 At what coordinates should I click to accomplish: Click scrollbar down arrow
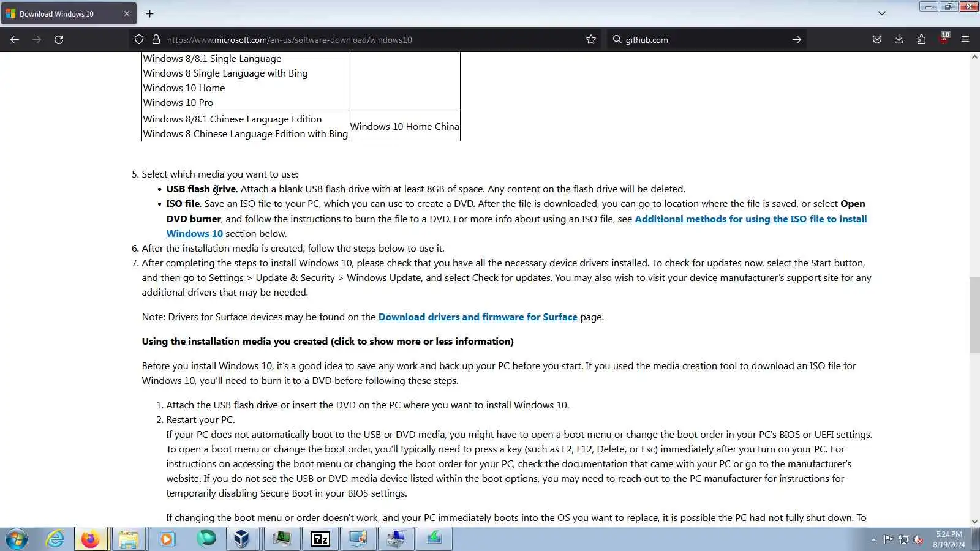974,522
